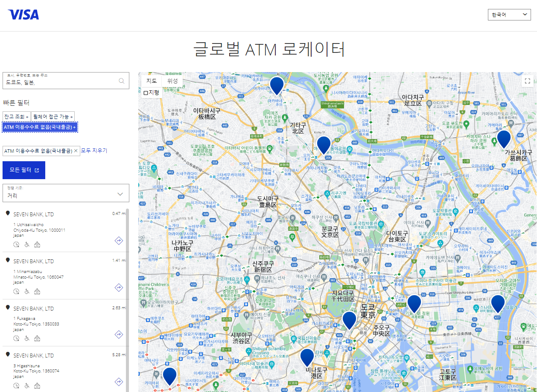Switch map to 위성 satellite view
Screen dimensions: 537x392
[172, 81]
